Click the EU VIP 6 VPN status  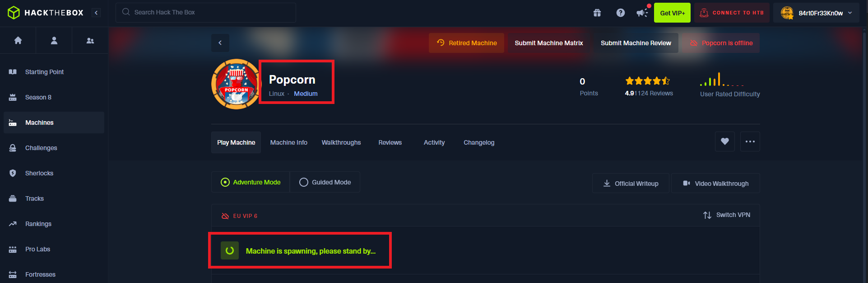239,216
